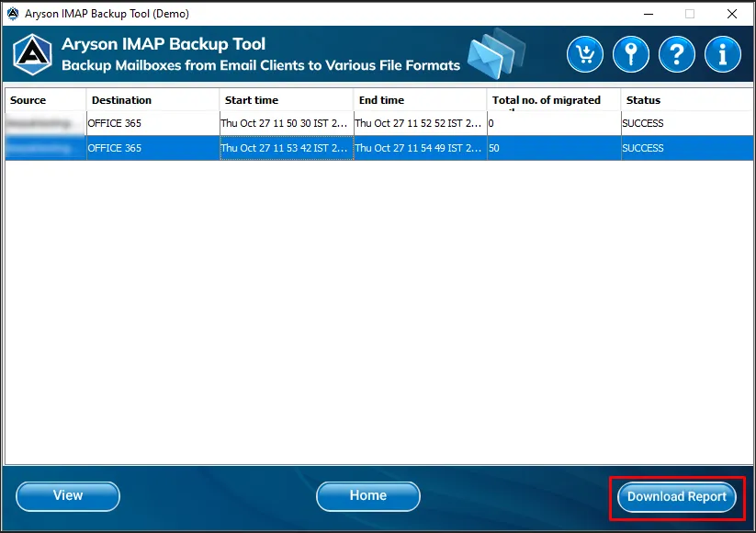Click the migrated count cell showing 0
The image size is (756, 533).
pyautogui.click(x=554, y=123)
